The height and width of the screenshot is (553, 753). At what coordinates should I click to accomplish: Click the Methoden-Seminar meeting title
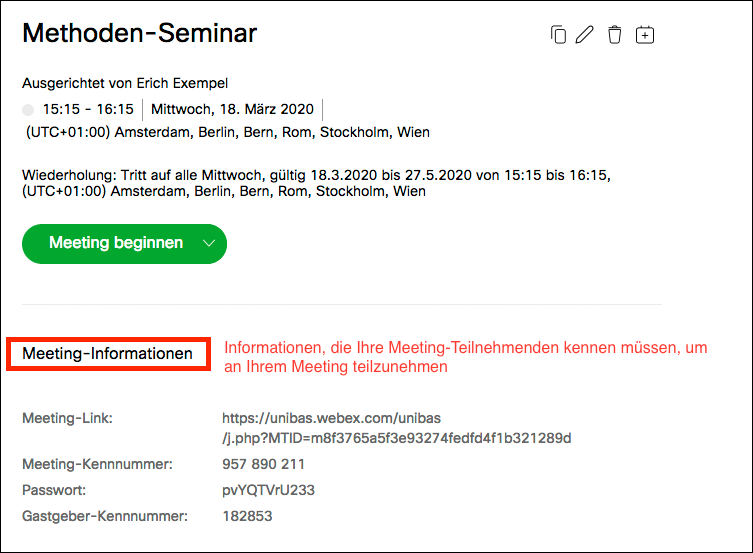(139, 33)
